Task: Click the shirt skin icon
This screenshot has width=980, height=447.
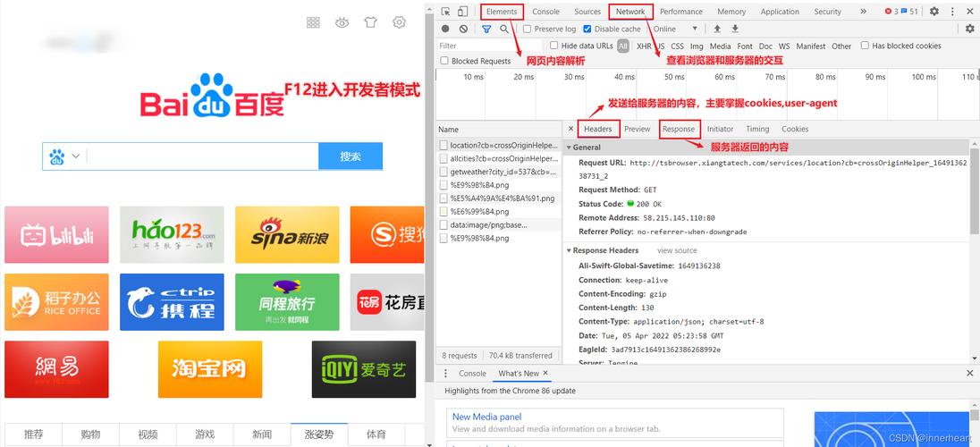Action: click(x=370, y=22)
